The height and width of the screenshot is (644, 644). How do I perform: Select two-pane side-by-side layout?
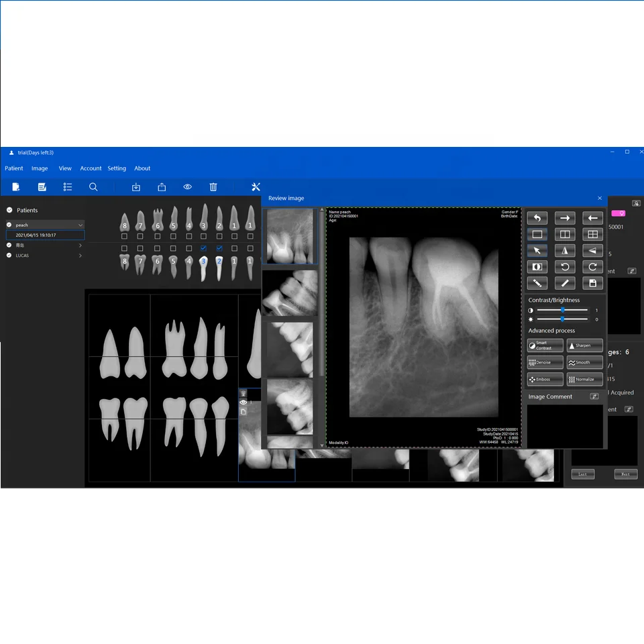pyautogui.click(x=565, y=234)
